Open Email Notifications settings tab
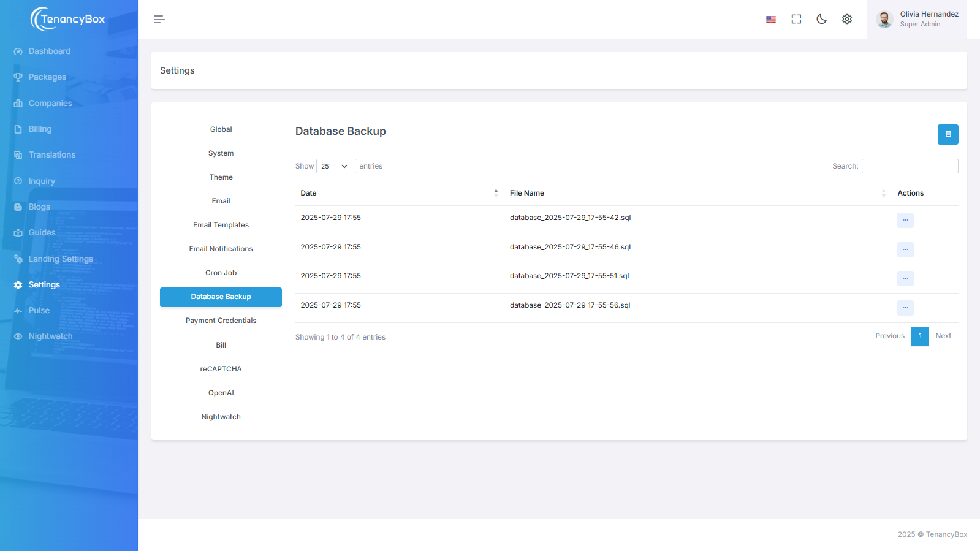The height and width of the screenshot is (551, 980). coord(221,249)
